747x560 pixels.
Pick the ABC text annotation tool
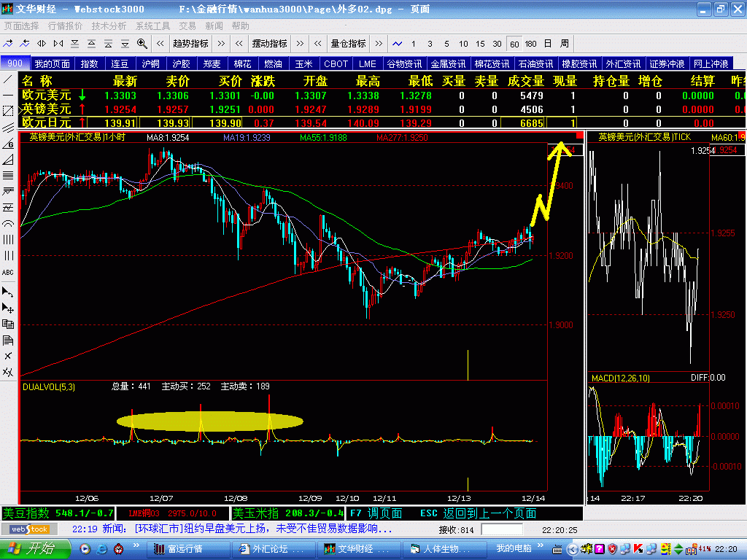coord(8,272)
